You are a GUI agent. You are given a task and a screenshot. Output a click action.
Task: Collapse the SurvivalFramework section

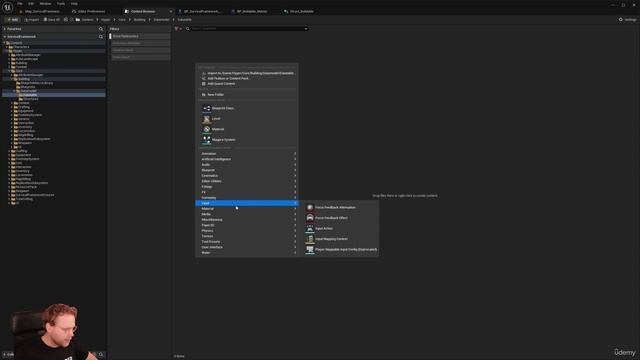(4, 37)
